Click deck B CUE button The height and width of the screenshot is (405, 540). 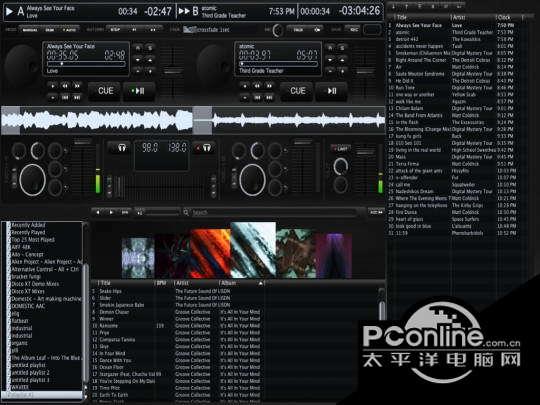[298, 91]
